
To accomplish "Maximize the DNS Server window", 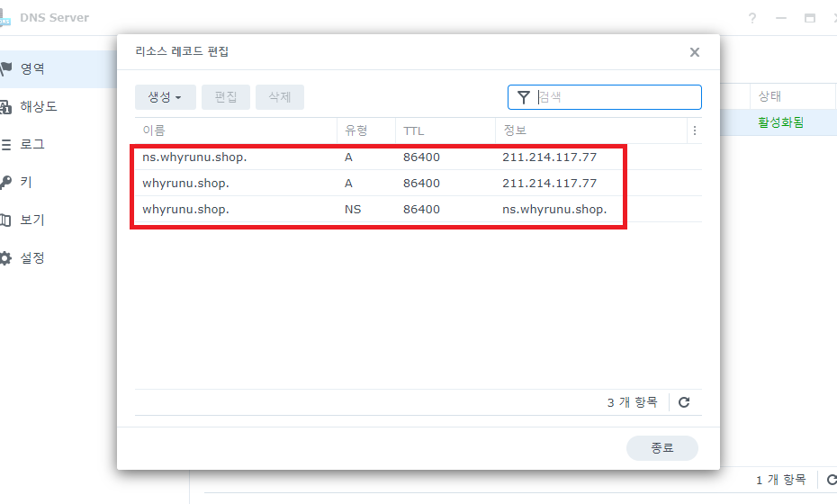I will click(810, 18).
